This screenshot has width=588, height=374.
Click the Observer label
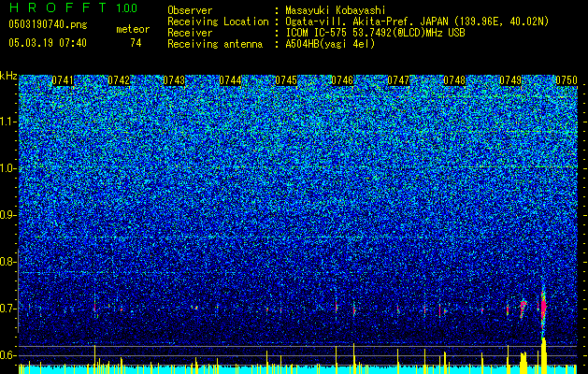(190, 10)
